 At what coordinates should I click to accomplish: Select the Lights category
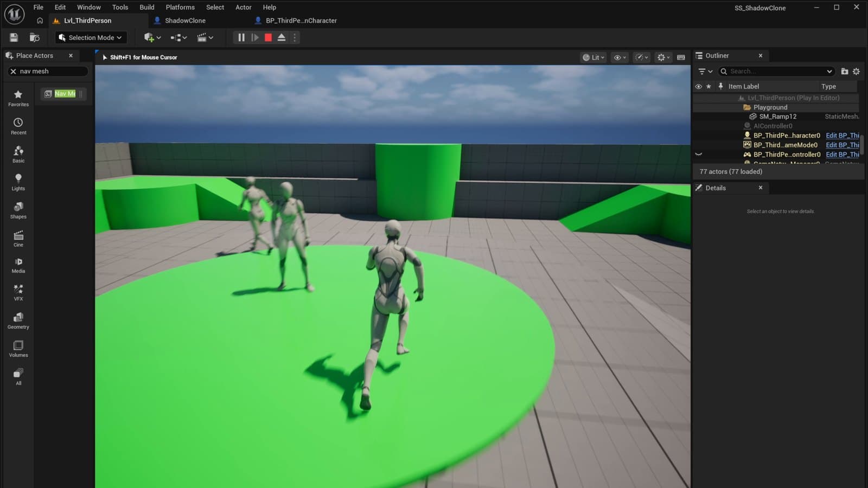(x=18, y=182)
